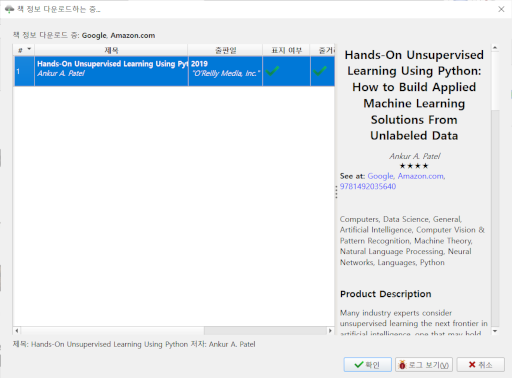Image resolution: width=512 pixels, height=378 pixels.
Task: Click the Ankur A. Patel author in details
Action: click(414, 156)
